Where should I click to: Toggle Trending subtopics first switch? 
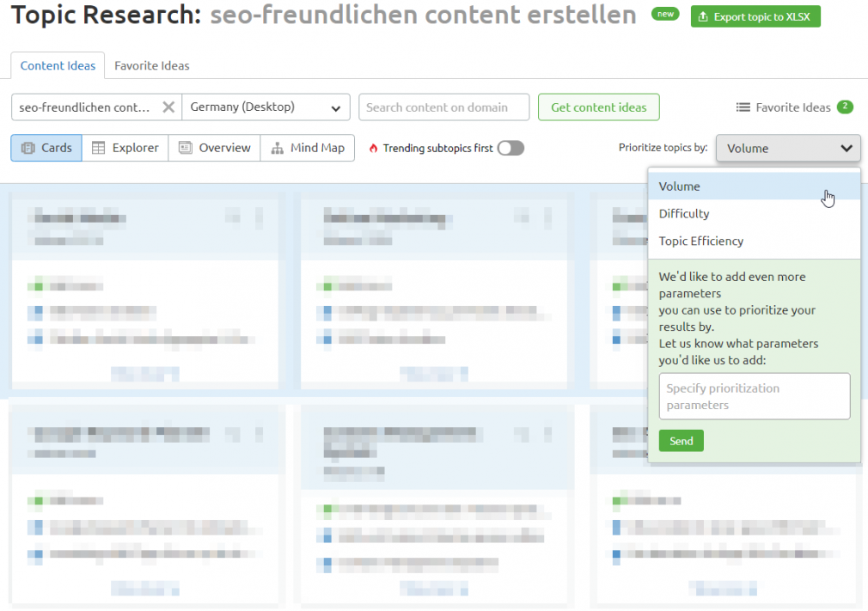[x=510, y=148]
